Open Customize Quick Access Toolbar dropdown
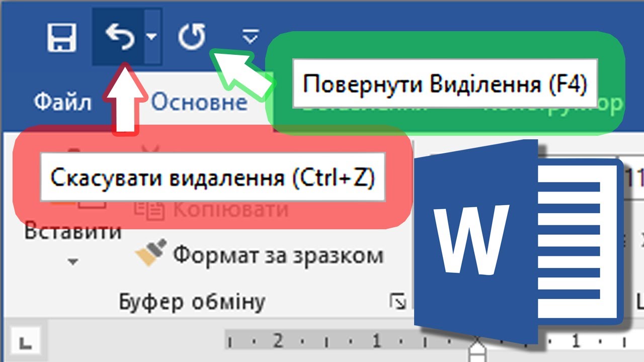The image size is (644, 362). 250,36
